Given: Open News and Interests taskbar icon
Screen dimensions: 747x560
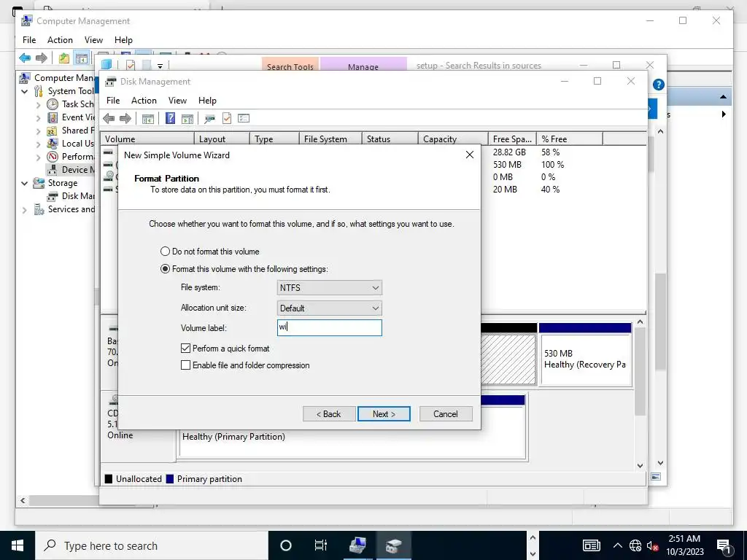Looking at the screenshot, I should [591, 545].
